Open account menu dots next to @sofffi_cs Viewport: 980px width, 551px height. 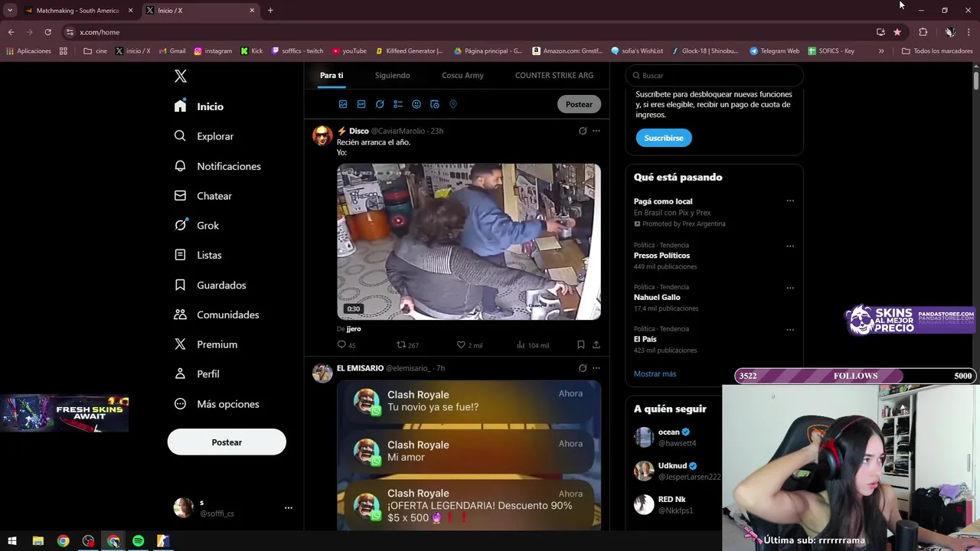[x=288, y=507]
